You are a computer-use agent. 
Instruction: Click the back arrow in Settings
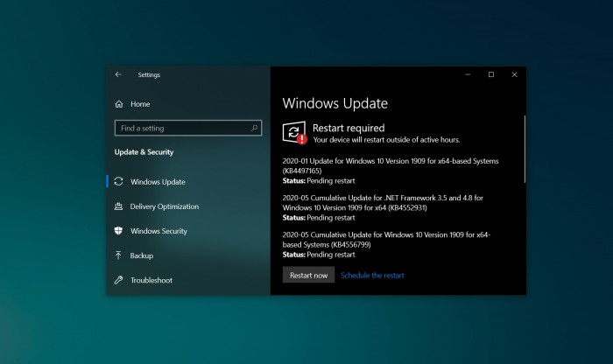(x=118, y=75)
